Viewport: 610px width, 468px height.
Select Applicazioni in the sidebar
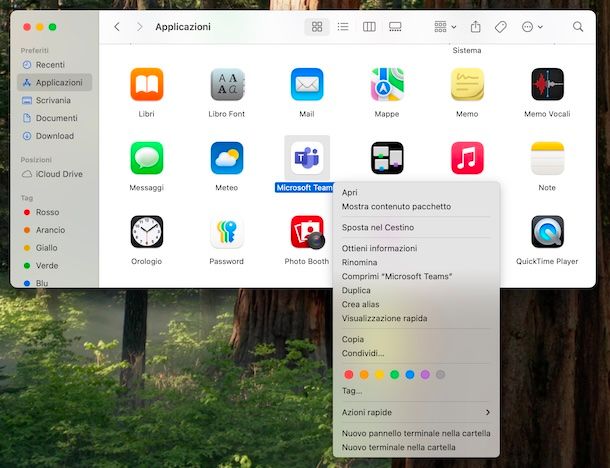[x=54, y=82]
